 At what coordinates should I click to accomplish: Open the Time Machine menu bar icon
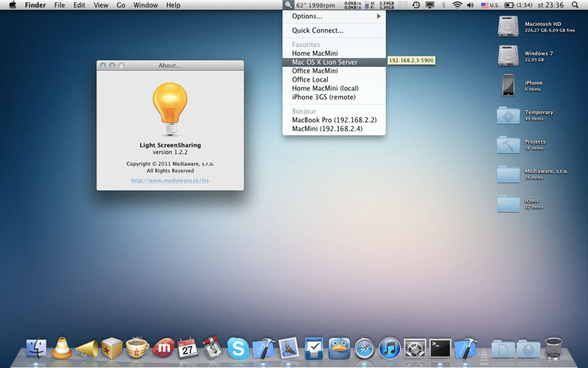416,5
